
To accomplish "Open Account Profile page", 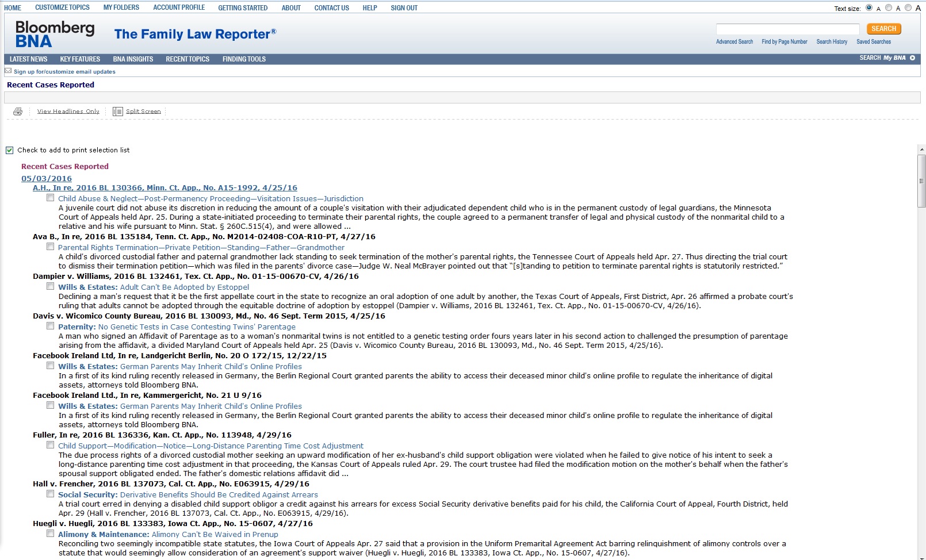I will [179, 7].
